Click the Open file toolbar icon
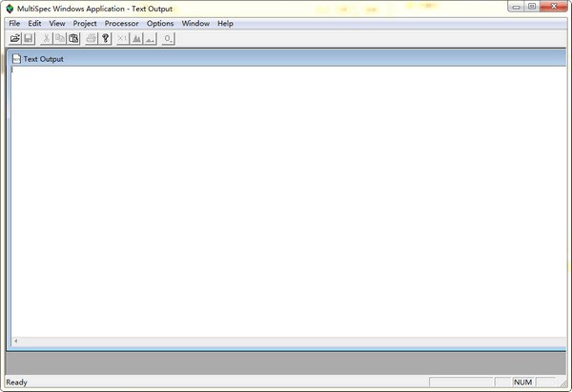The height and width of the screenshot is (392, 572). pos(15,39)
